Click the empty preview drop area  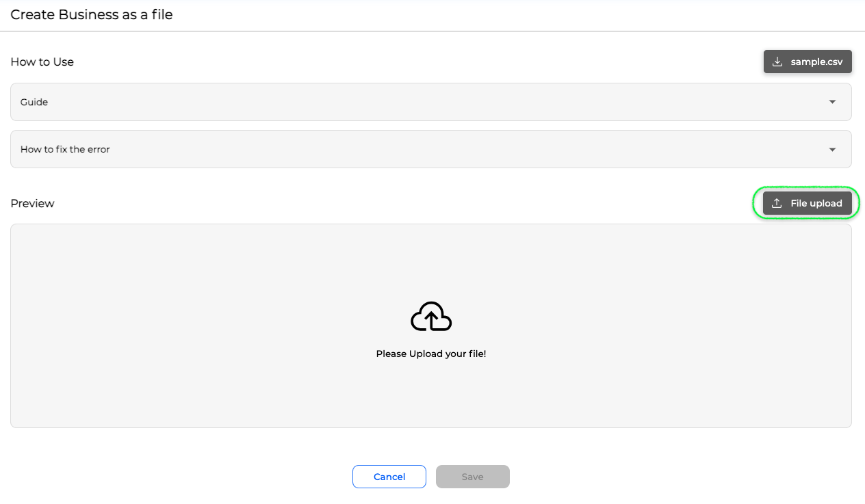[205, 308]
